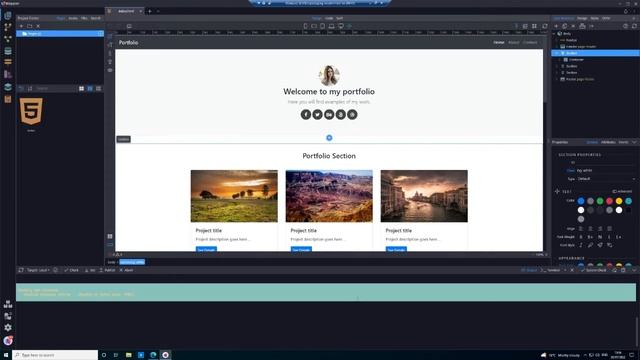Open the Git manager branch icon
Viewport: 640px width, 360px height.
8,27
